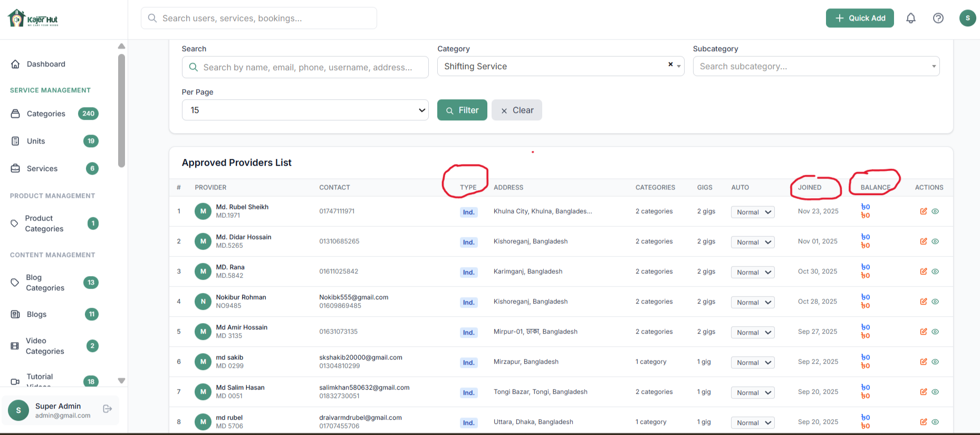View Md. Didar Hossain details via eye icon

pos(935,241)
